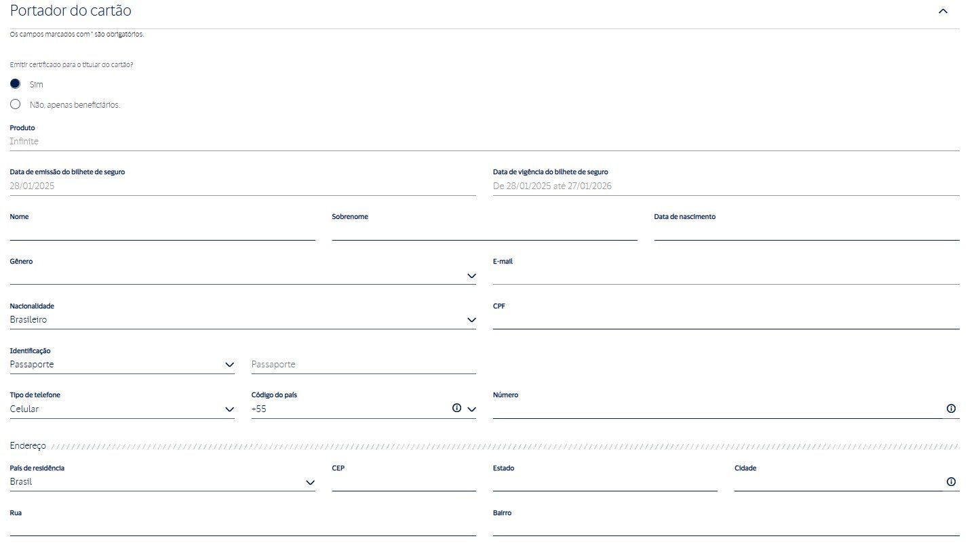Open Identificação dropdown set to Passaporte
Screen dimensions: 980x547
[x=122, y=365]
